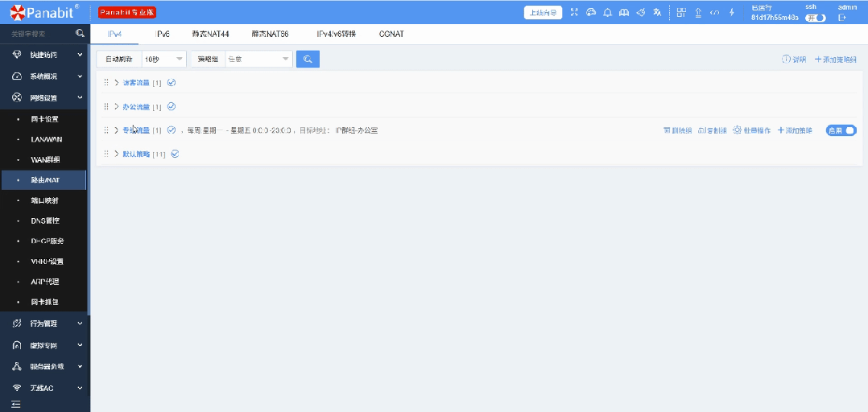Open DNS管控 in sidebar
This screenshot has width=868, height=412.
pyautogui.click(x=44, y=220)
